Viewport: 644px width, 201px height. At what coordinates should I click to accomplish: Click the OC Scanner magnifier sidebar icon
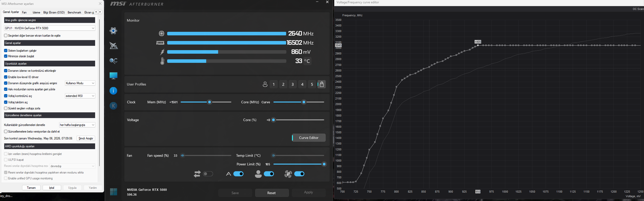(x=113, y=61)
